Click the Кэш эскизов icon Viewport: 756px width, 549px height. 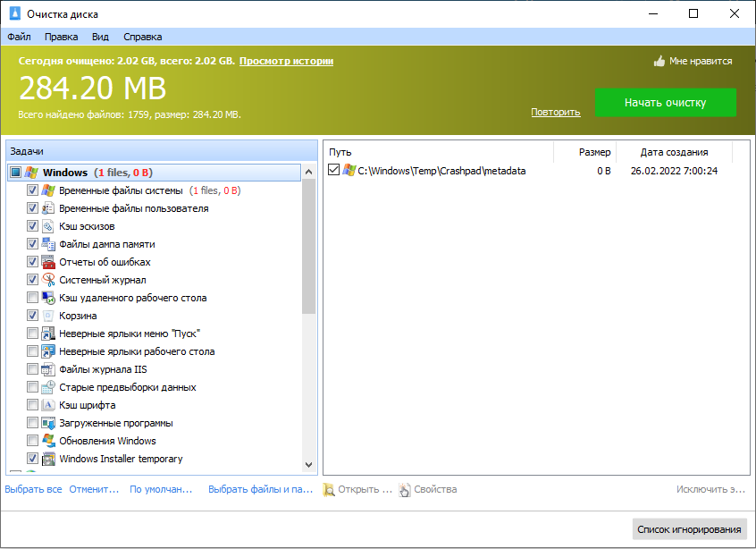[47, 226]
